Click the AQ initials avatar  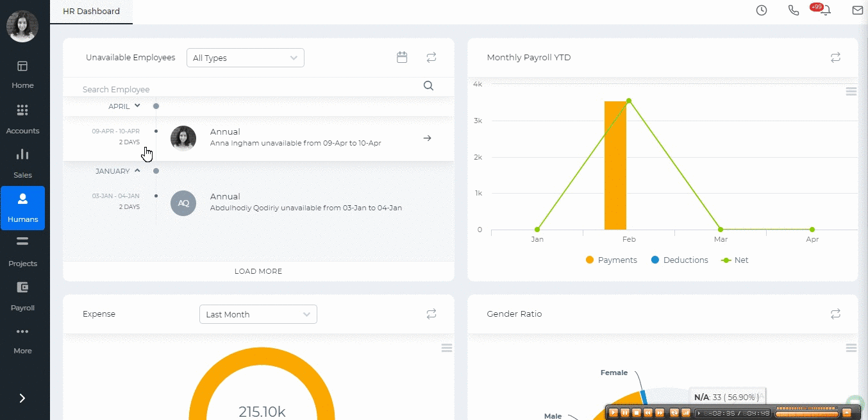click(183, 203)
